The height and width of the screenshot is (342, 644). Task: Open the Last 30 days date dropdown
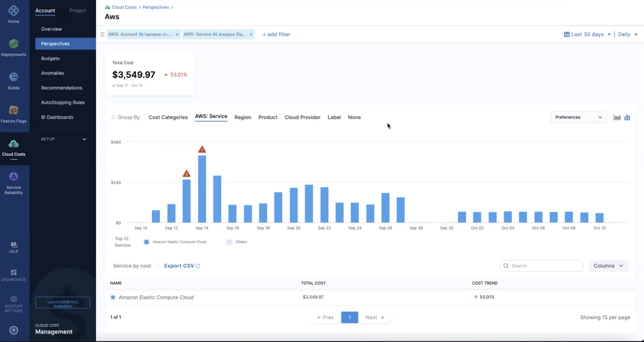coord(587,35)
